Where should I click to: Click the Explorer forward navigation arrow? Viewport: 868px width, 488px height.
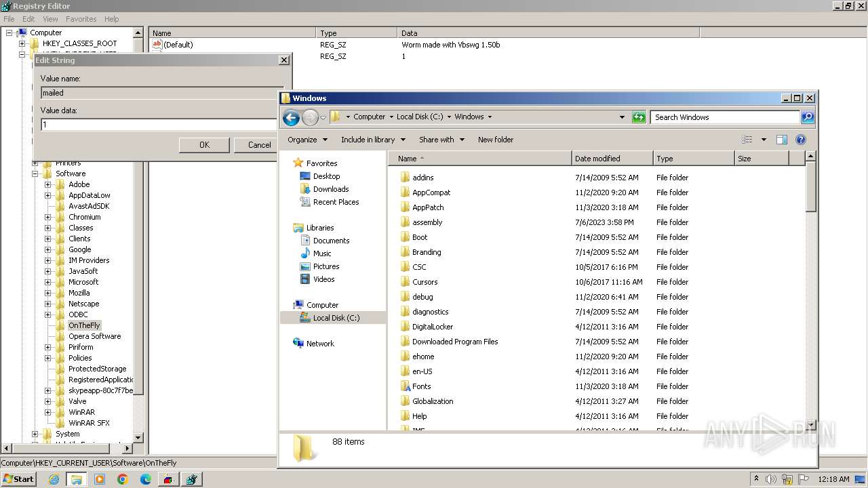310,117
